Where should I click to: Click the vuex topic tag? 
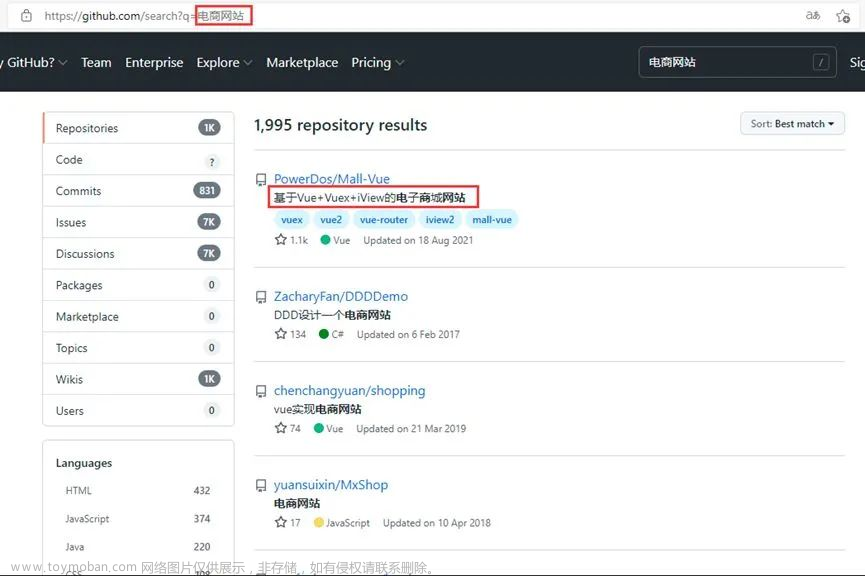click(x=292, y=220)
